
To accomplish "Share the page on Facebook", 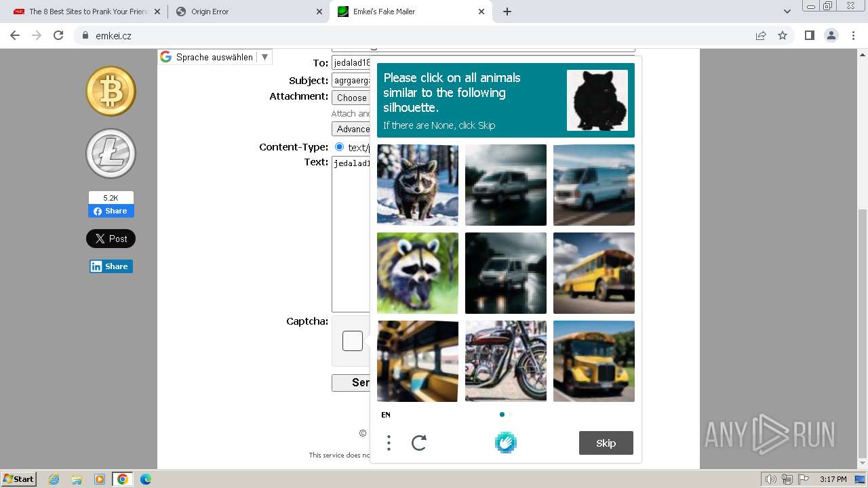I will click(x=111, y=211).
